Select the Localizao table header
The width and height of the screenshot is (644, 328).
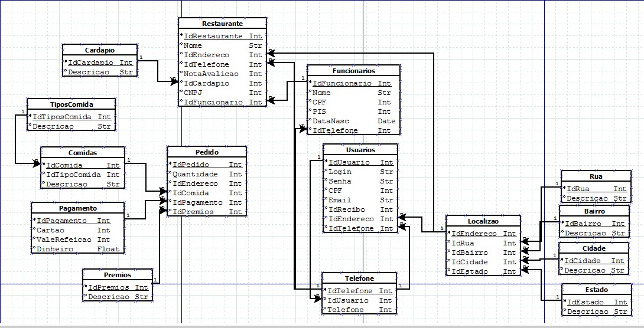click(483, 221)
